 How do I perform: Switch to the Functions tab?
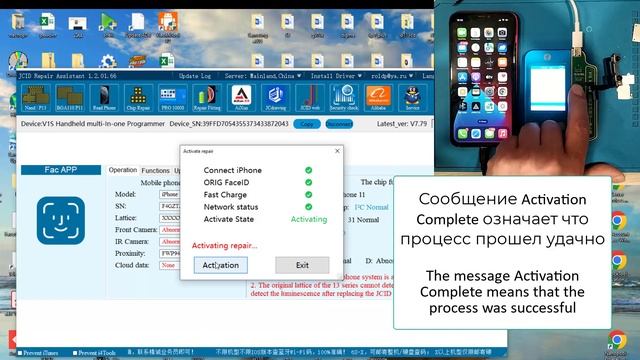(x=155, y=171)
